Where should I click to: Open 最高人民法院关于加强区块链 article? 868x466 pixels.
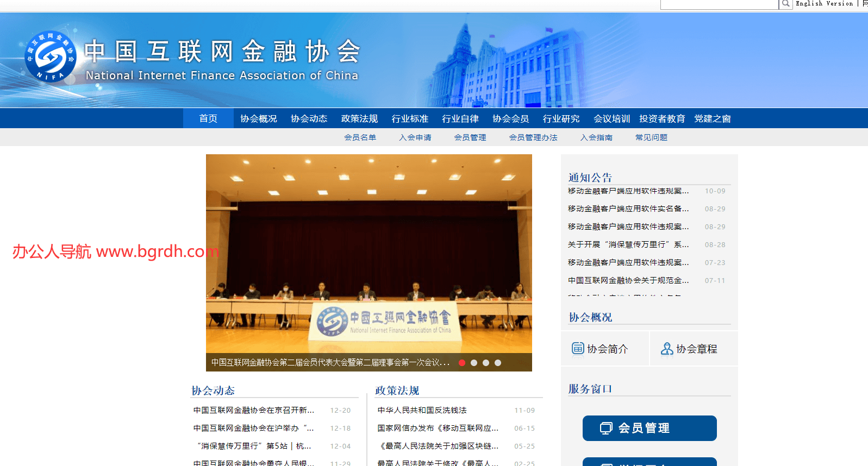(438, 446)
